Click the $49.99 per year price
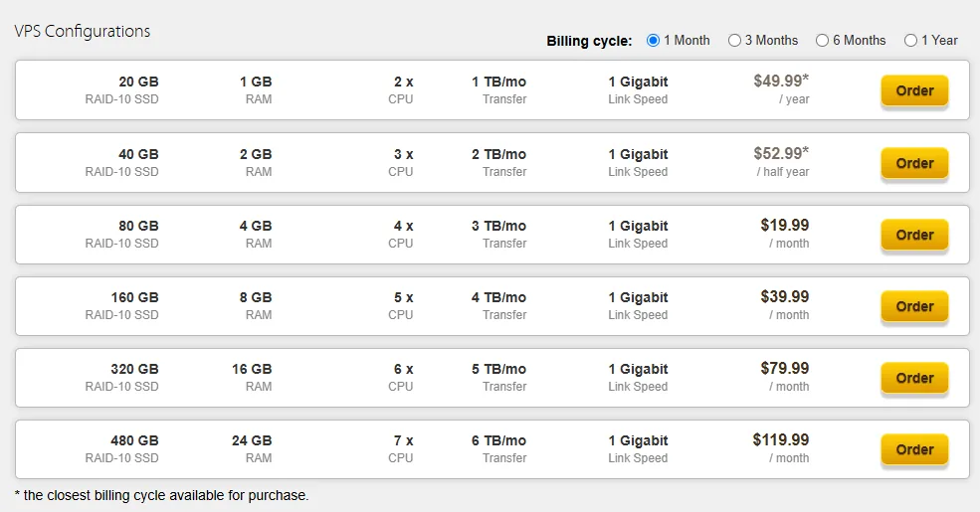This screenshot has width=980, height=512. (x=781, y=82)
